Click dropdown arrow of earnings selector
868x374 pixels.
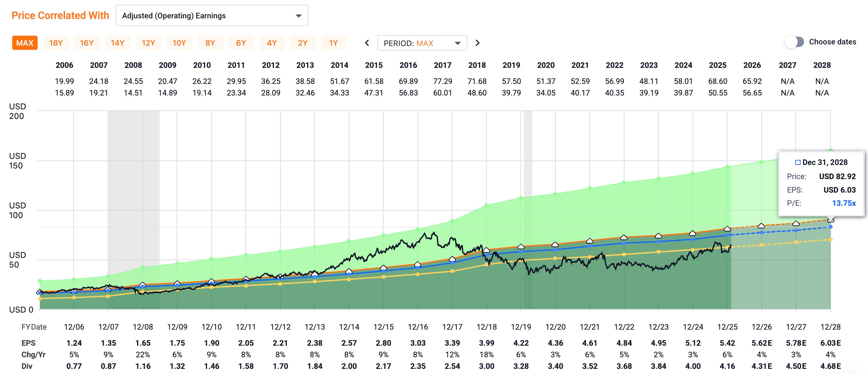coord(298,16)
